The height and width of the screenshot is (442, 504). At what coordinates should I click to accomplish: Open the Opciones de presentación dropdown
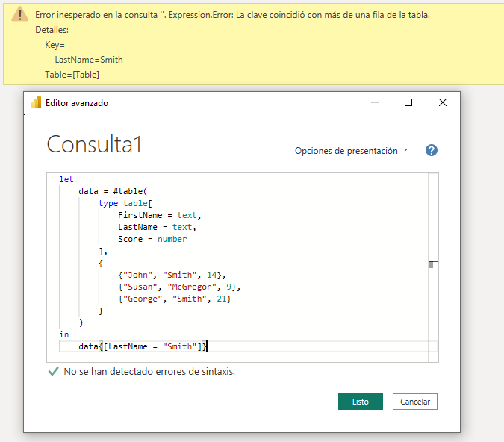pos(352,151)
